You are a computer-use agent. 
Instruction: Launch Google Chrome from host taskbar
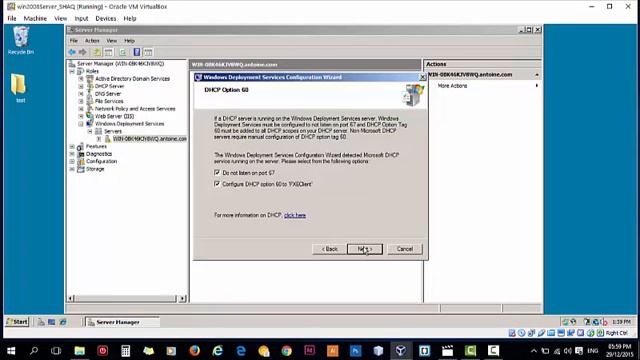(x=287, y=351)
